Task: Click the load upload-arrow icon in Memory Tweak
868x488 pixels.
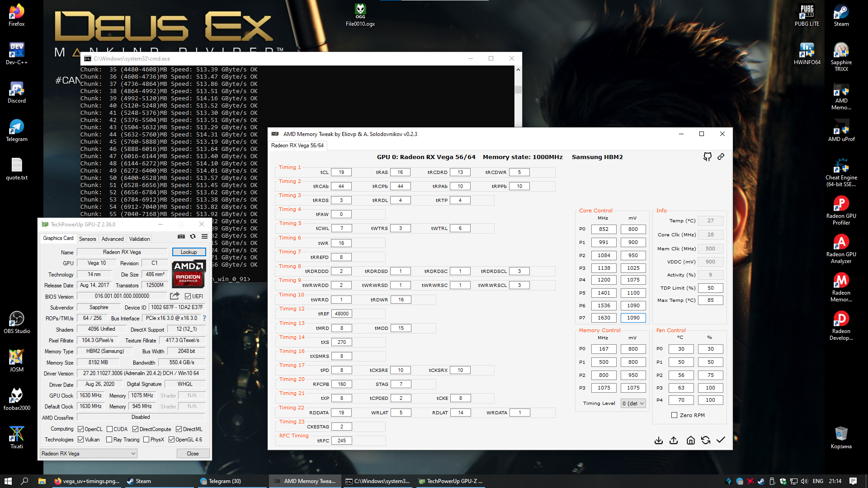Action: click(674, 440)
